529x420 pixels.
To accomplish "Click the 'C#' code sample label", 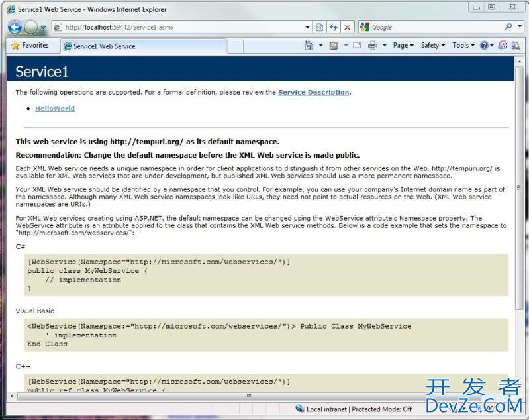I will pyautogui.click(x=21, y=246).
